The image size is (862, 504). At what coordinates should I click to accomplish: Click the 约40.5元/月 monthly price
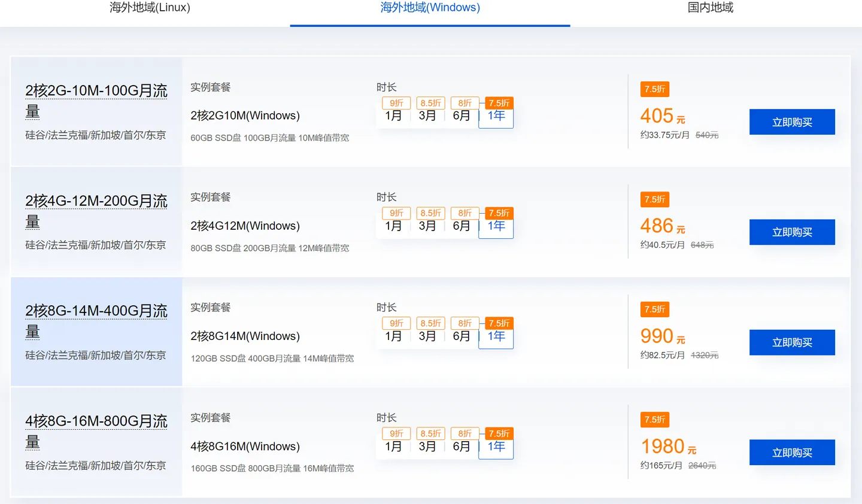point(662,245)
